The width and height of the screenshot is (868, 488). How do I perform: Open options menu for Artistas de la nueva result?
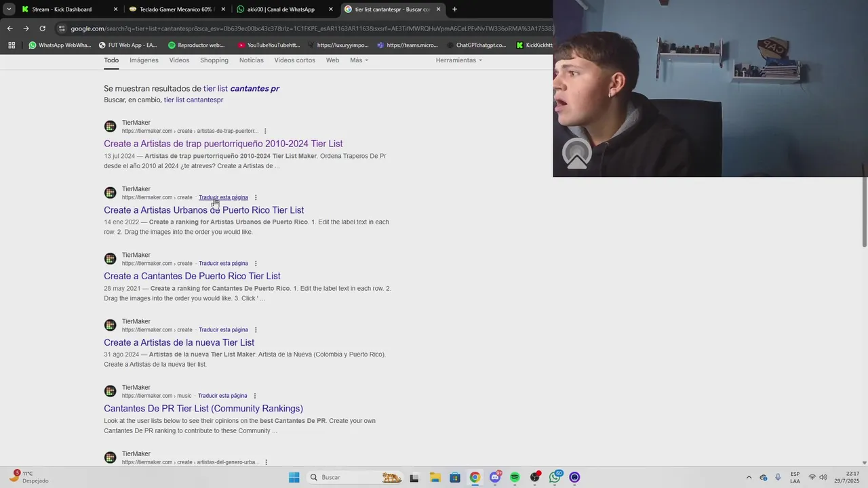coord(256,330)
